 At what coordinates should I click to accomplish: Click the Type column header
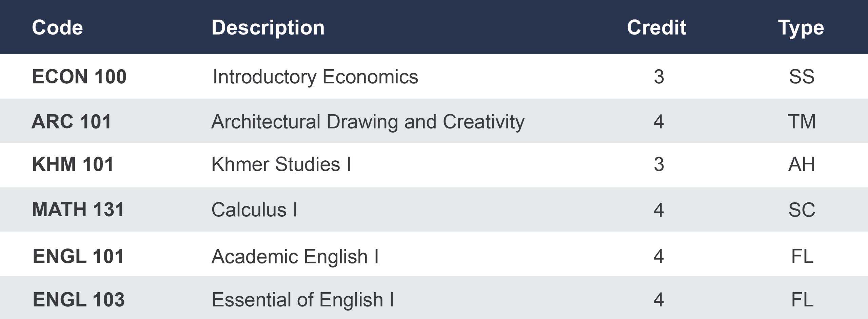pos(801,28)
